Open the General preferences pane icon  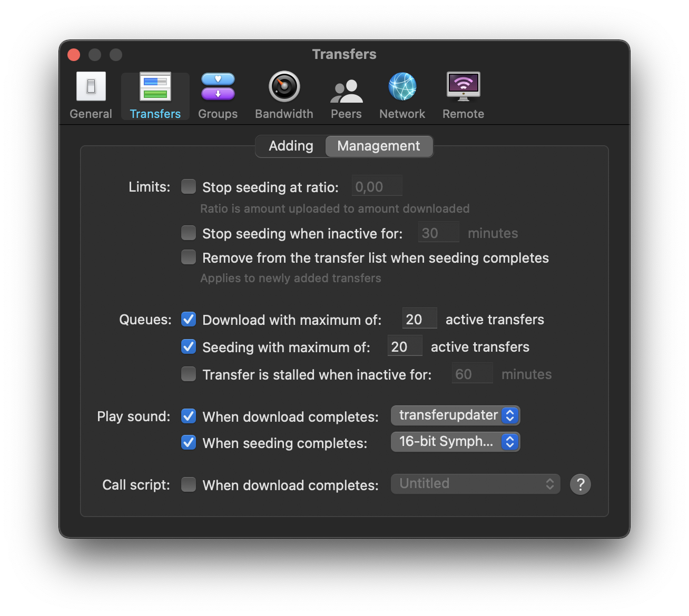(91, 87)
